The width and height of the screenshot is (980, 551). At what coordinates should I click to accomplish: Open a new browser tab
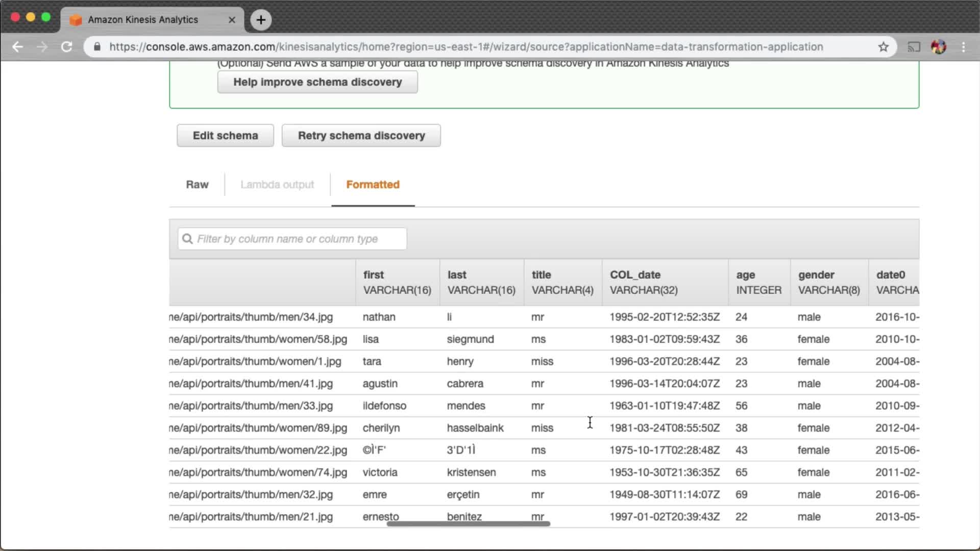261,20
